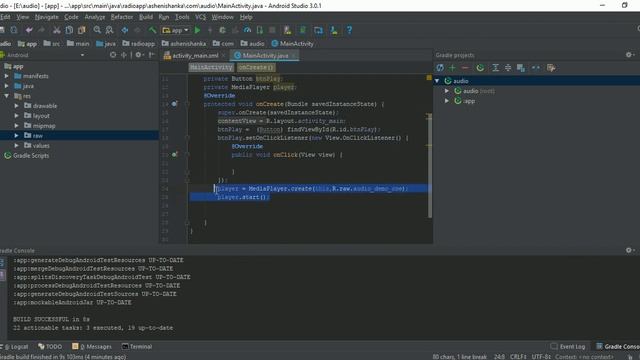Open the Logcat tool window
640x360 pixels.
[x=15, y=347]
